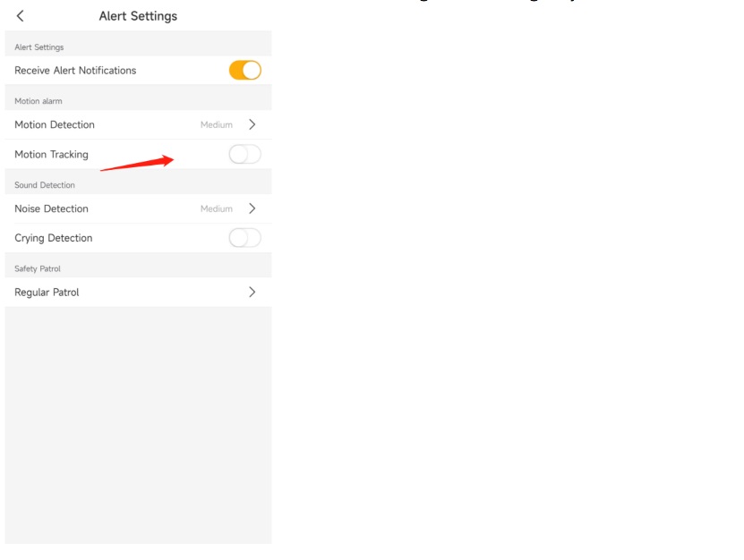The height and width of the screenshot is (560, 744).
Task: Select the Motion Detection row label
Action: 55,124
